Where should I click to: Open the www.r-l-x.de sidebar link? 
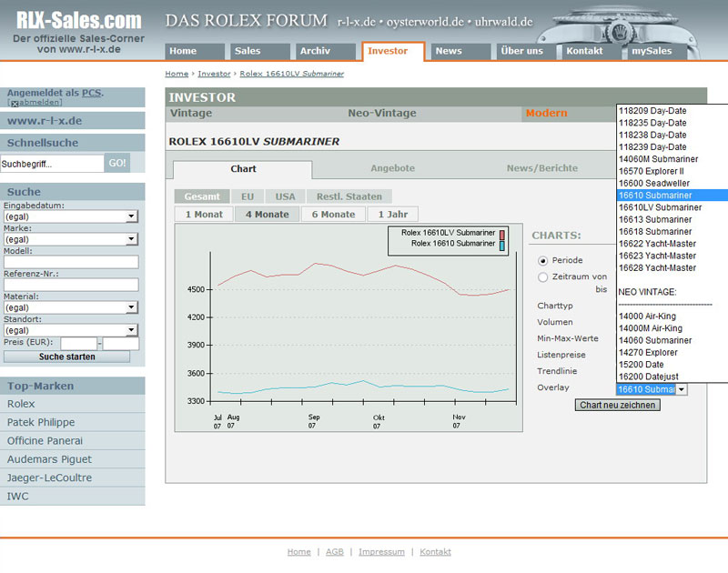click(x=45, y=121)
